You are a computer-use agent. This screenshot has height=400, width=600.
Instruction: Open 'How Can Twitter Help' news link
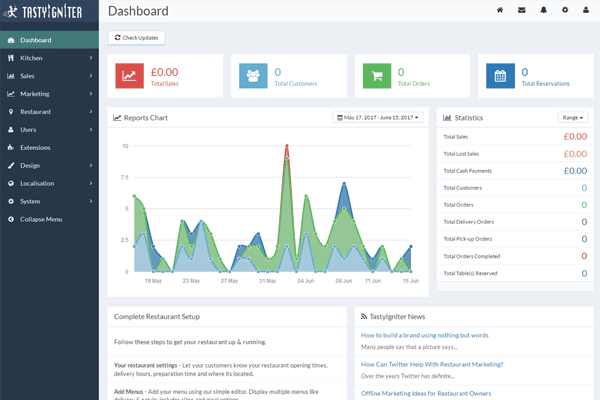(x=432, y=365)
